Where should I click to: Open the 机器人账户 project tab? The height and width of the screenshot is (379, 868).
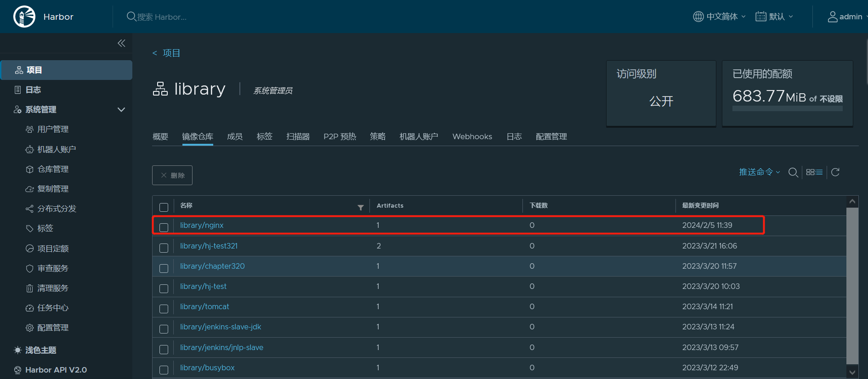419,136
